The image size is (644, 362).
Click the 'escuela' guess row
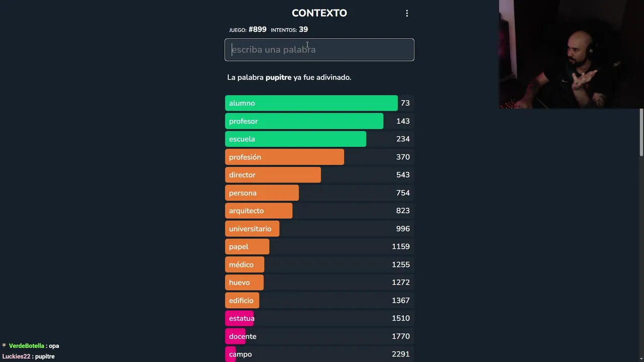pos(319,139)
